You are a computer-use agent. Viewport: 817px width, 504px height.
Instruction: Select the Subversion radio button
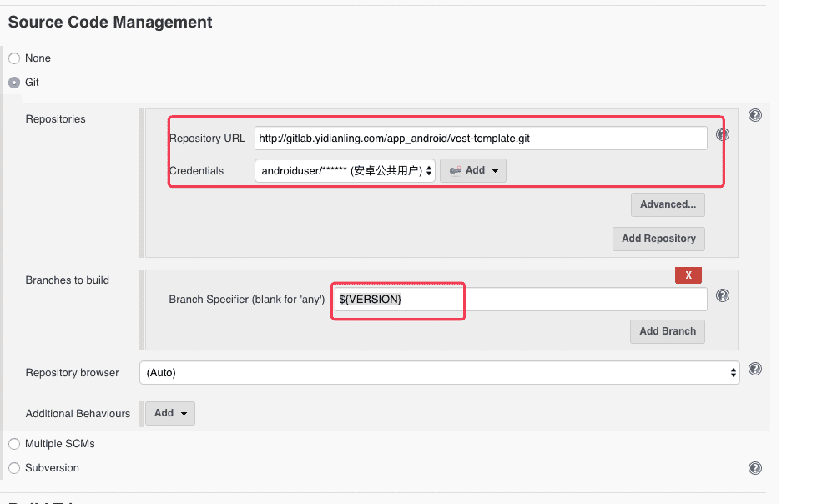click(x=14, y=468)
